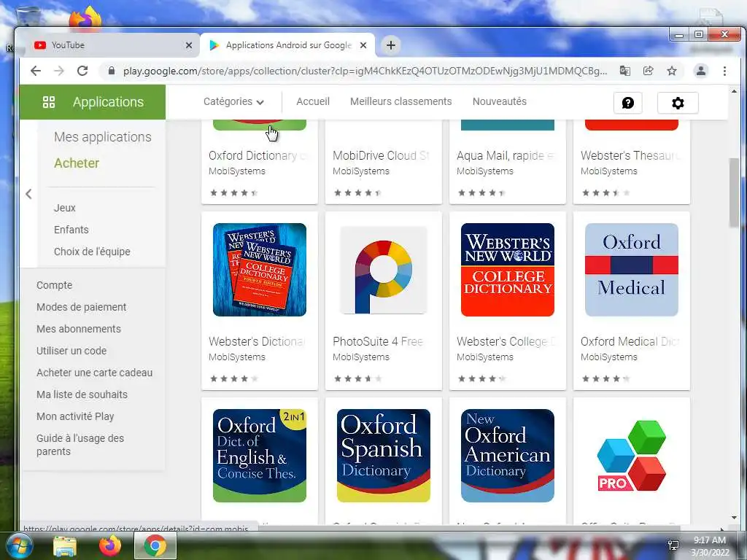Select Acheter in the sidebar
The width and height of the screenshot is (747, 560).
click(x=76, y=163)
